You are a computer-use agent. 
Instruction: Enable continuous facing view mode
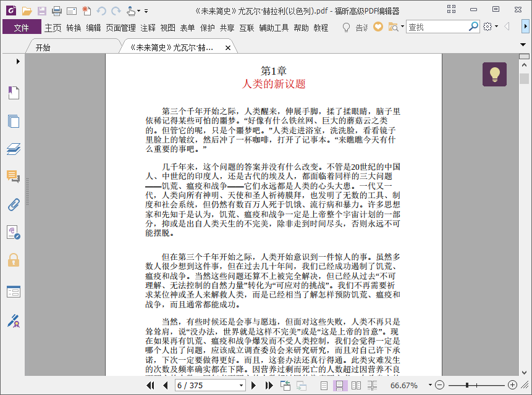click(x=372, y=385)
